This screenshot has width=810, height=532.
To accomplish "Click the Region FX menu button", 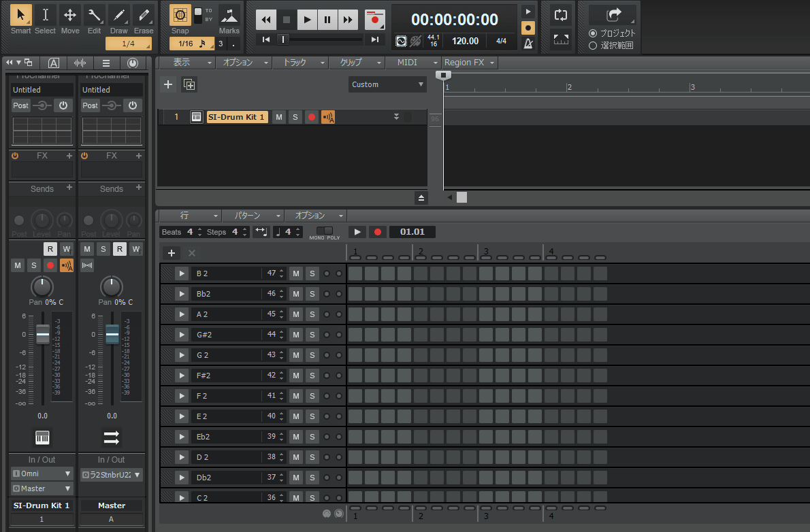I will (x=469, y=63).
